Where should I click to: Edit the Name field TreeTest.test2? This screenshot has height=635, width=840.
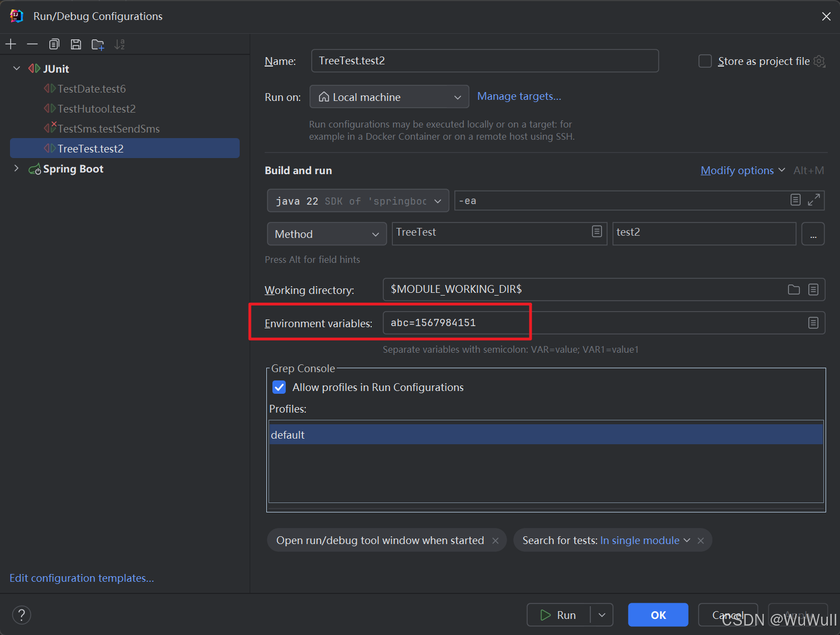[485, 60]
